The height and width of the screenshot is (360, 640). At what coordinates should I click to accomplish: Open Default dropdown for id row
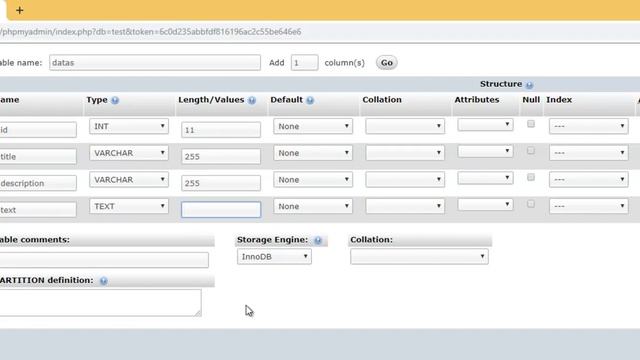tap(313, 127)
